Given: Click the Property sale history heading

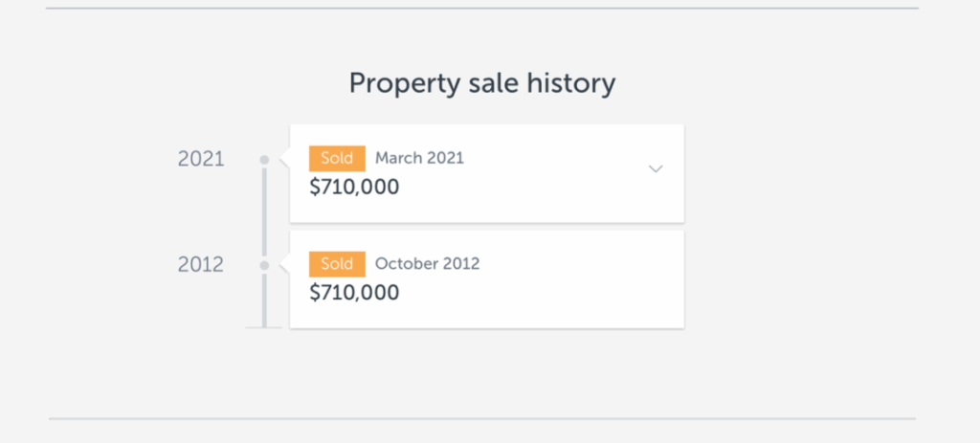Looking at the screenshot, I should coord(481,83).
